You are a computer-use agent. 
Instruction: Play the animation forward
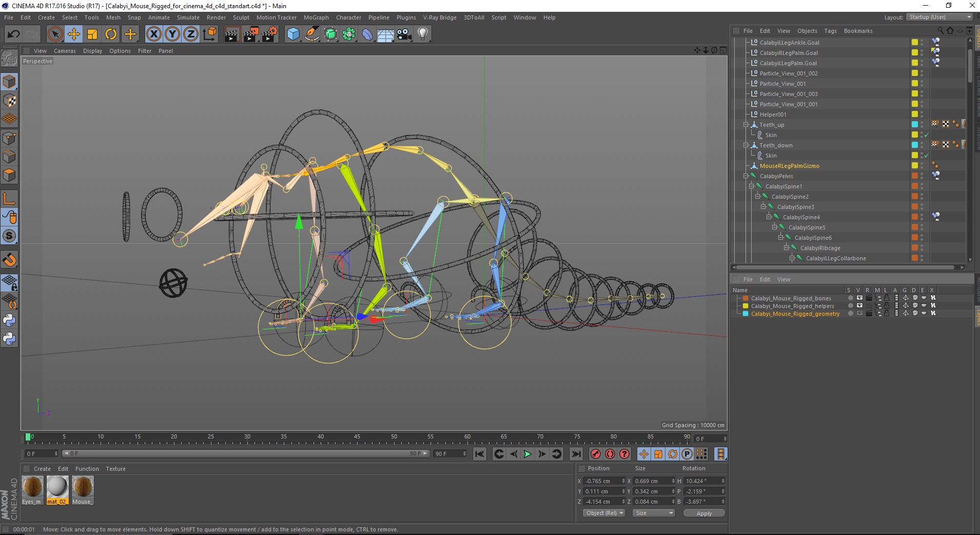pyautogui.click(x=527, y=454)
